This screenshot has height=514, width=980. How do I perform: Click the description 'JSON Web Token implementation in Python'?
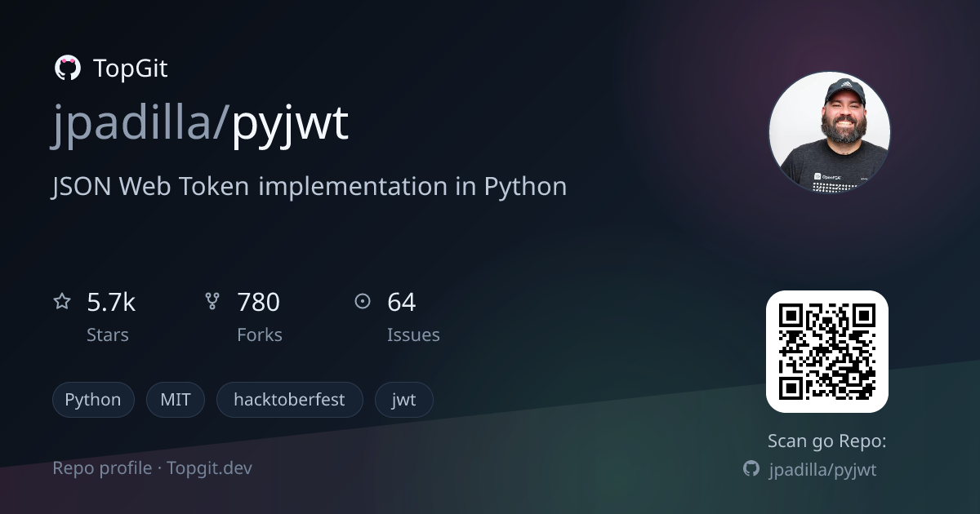click(x=310, y=187)
